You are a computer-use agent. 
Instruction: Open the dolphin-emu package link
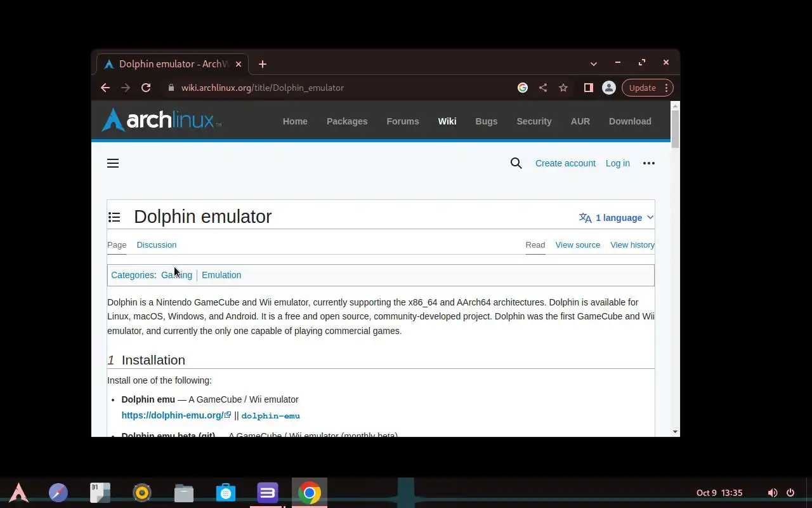click(x=270, y=416)
